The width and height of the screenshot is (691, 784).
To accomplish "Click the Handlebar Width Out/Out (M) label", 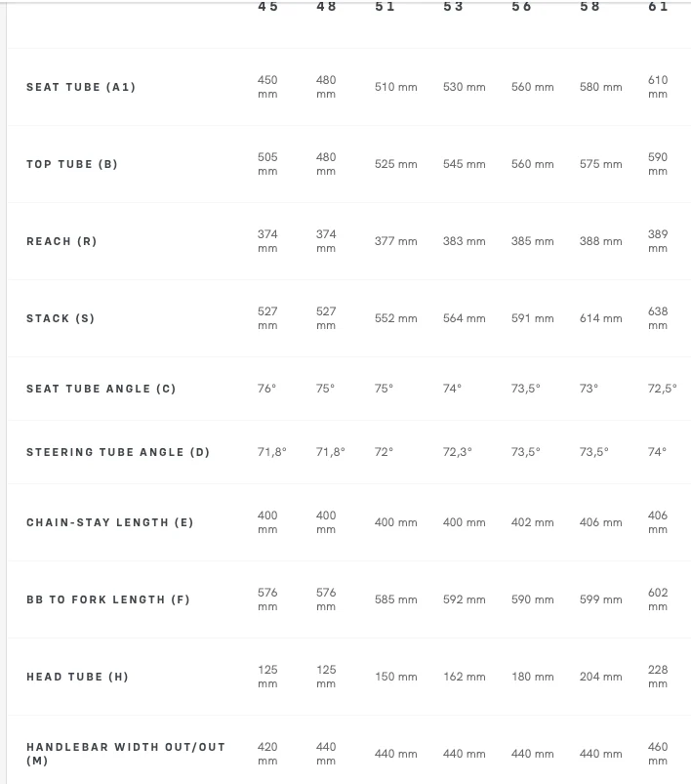I will coord(126,754).
